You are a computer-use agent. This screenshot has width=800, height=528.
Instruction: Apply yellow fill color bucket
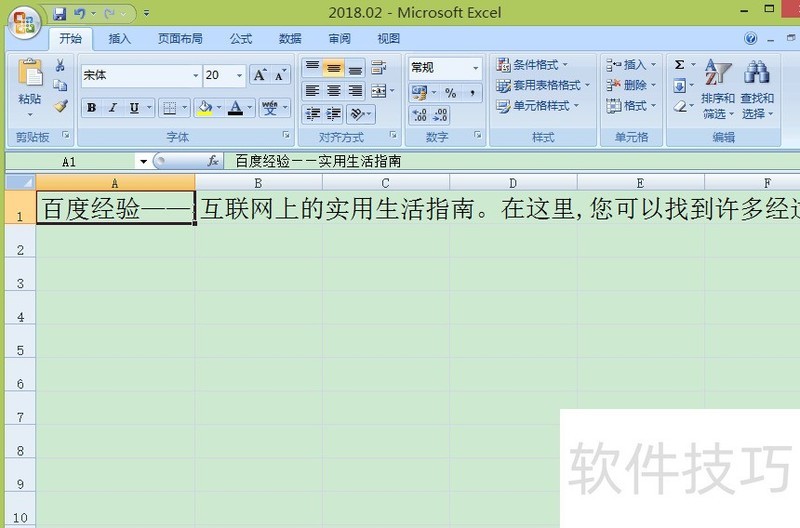pyautogui.click(x=205, y=108)
